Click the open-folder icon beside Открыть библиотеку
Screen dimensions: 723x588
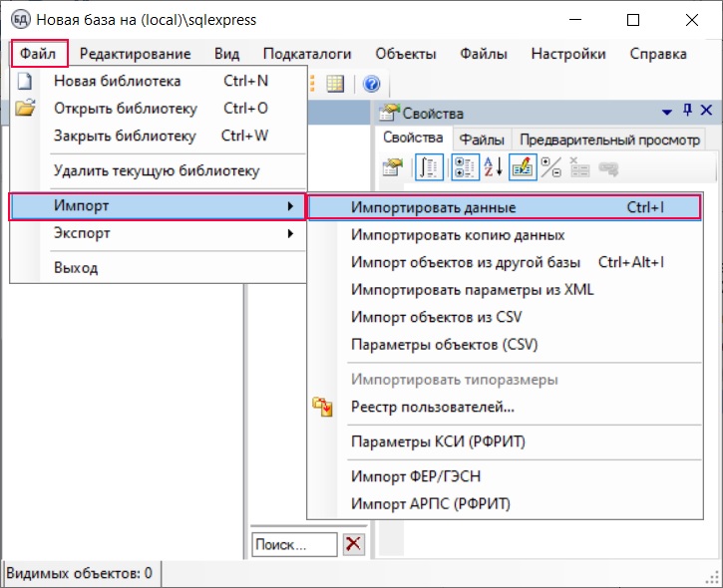(x=25, y=108)
